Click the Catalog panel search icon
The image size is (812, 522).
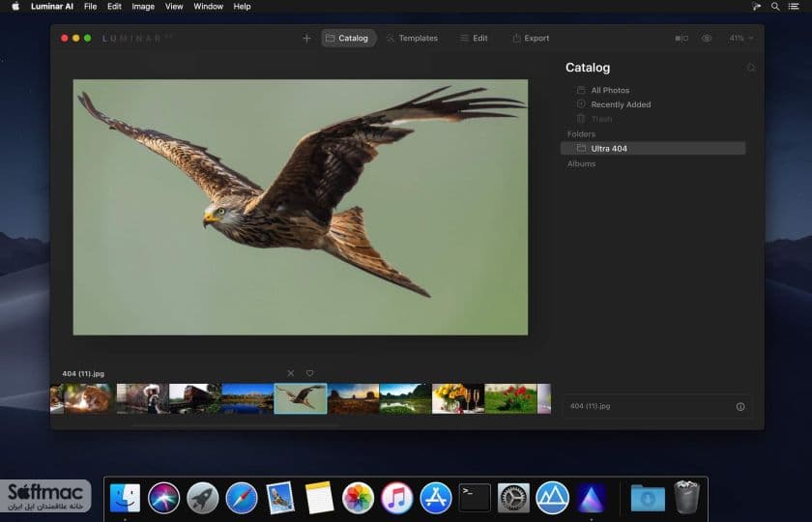coord(751,68)
